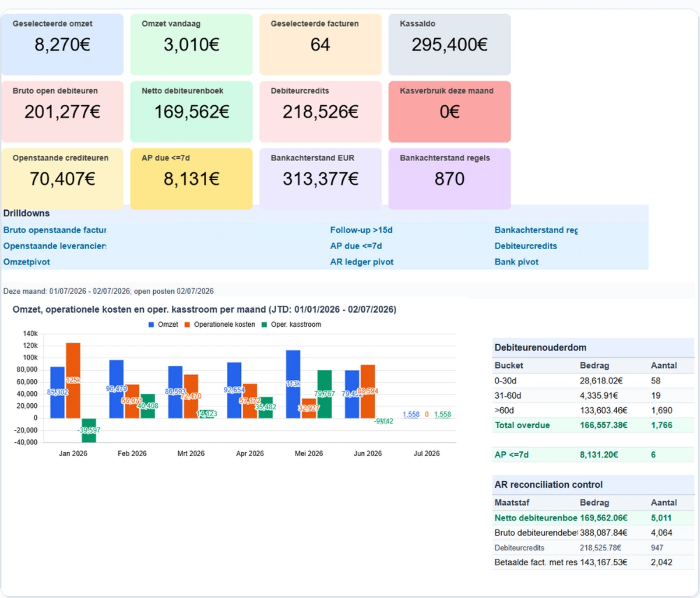Click the Betaalde fact. met res 143,167.53€
Image resolution: width=700 pixels, height=598 pixels.
pos(604,562)
